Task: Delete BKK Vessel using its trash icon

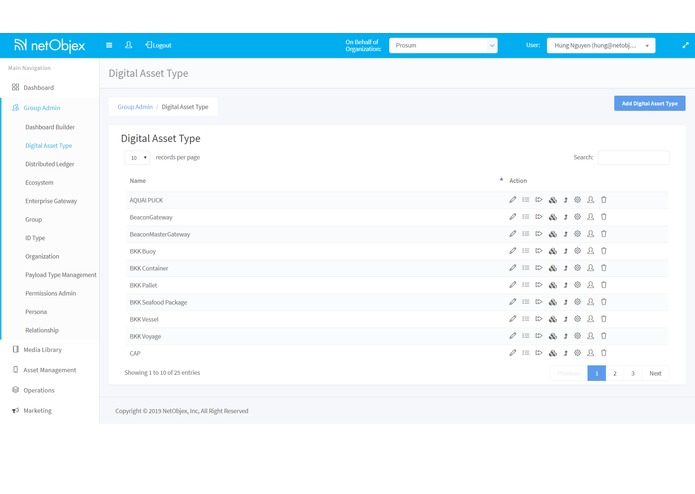Action: coord(604,319)
